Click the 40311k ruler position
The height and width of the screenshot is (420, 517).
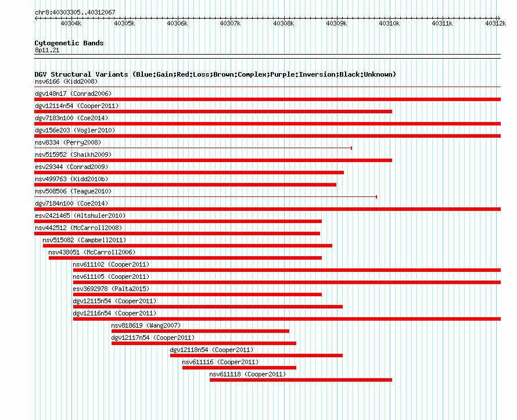443,23
